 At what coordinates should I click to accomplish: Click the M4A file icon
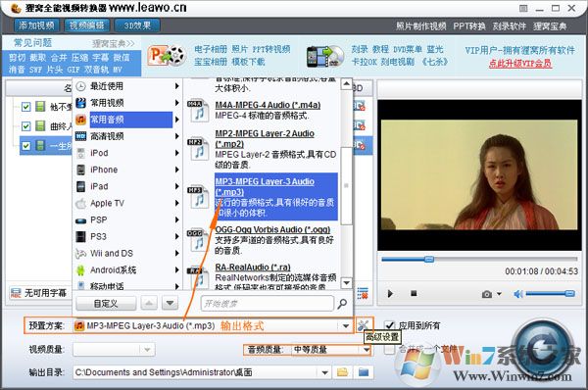tap(198, 111)
